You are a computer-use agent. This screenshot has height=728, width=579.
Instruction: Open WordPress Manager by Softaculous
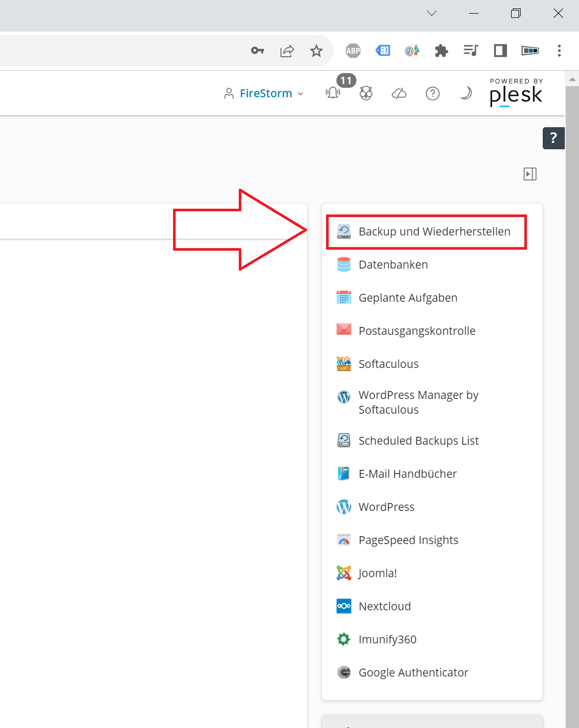[x=419, y=403]
